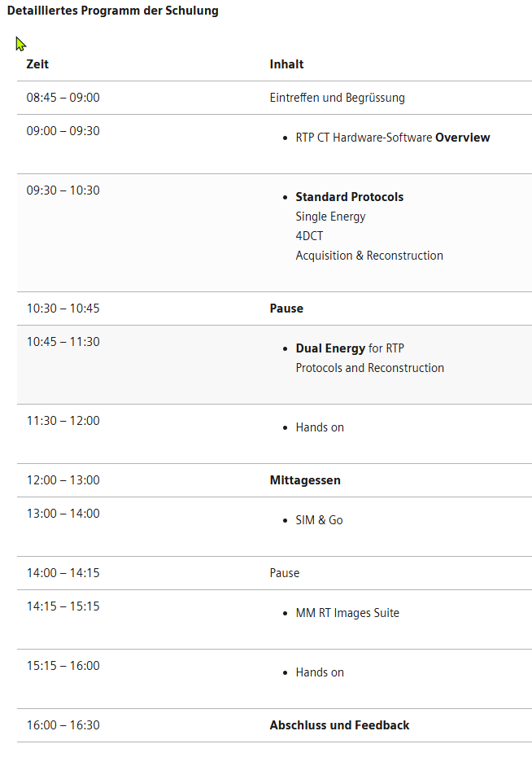The height and width of the screenshot is (766, 532).
Task: Click 'MM RT Images Suite' item
Action: pos(347,613)
